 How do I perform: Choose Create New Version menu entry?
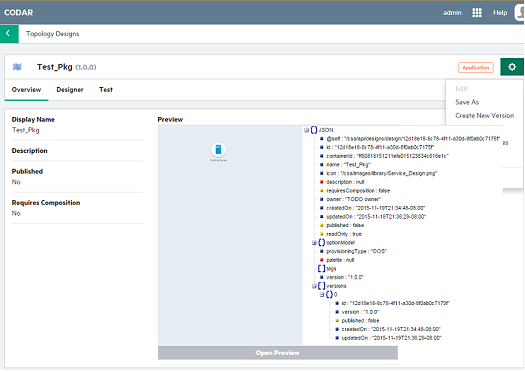pyautogui.click(x=484, y=116)
